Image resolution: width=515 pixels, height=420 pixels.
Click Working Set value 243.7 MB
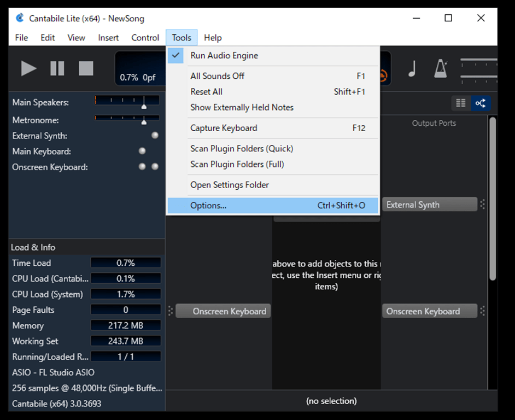point(126,341)
